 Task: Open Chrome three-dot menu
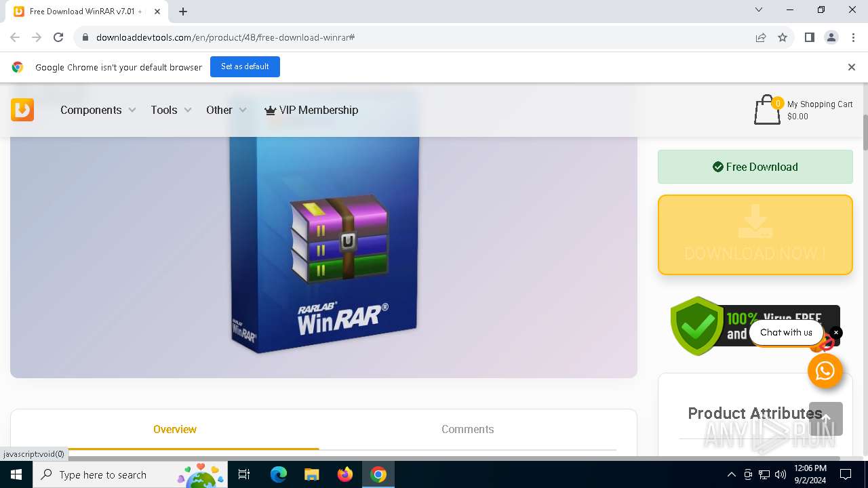coord(852,37)
